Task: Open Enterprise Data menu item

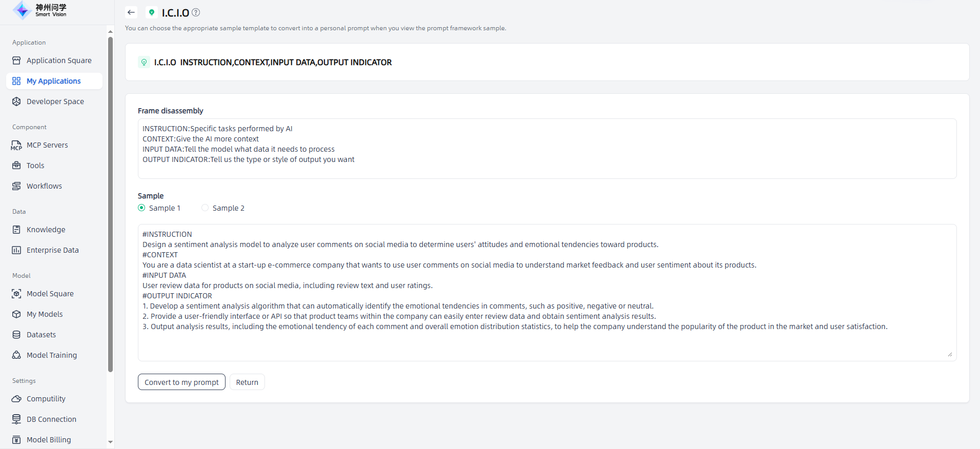Action: click(52, 250)
